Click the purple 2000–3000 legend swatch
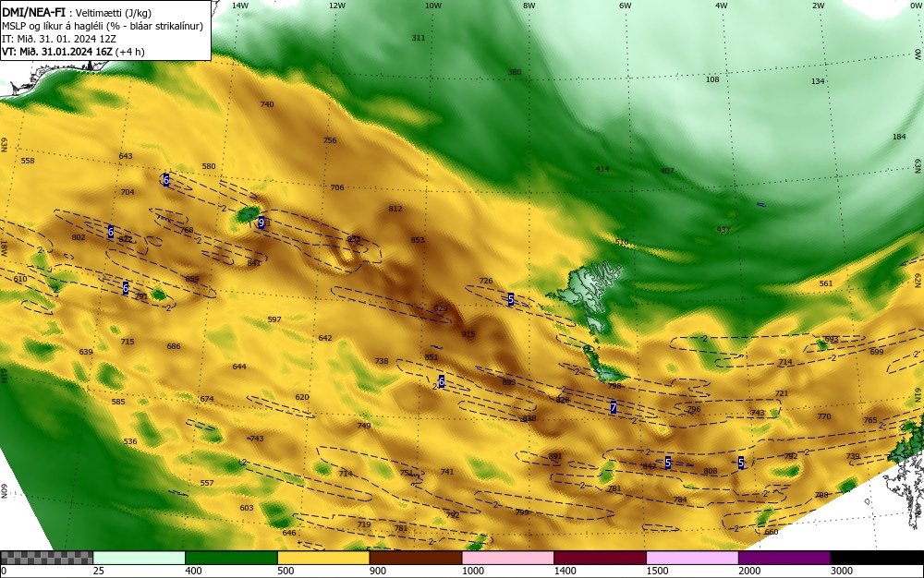924x578 pixels. coord(784,558)
